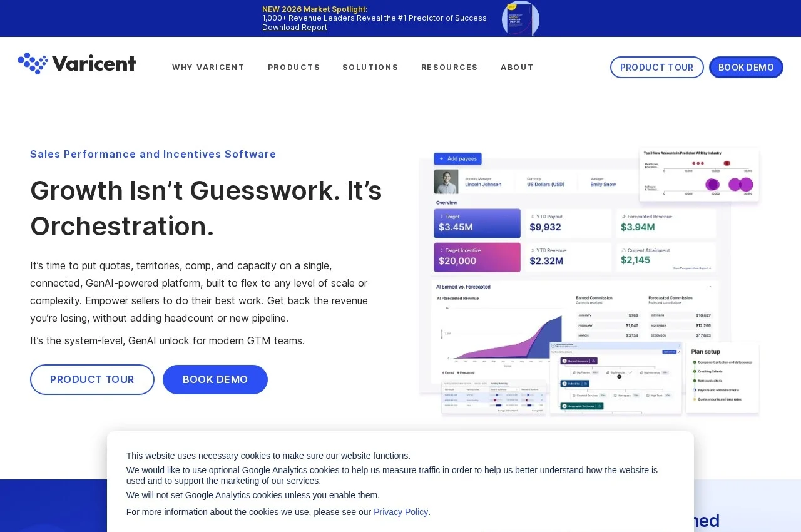Click the Varicent logo

(x=77, y=64)
